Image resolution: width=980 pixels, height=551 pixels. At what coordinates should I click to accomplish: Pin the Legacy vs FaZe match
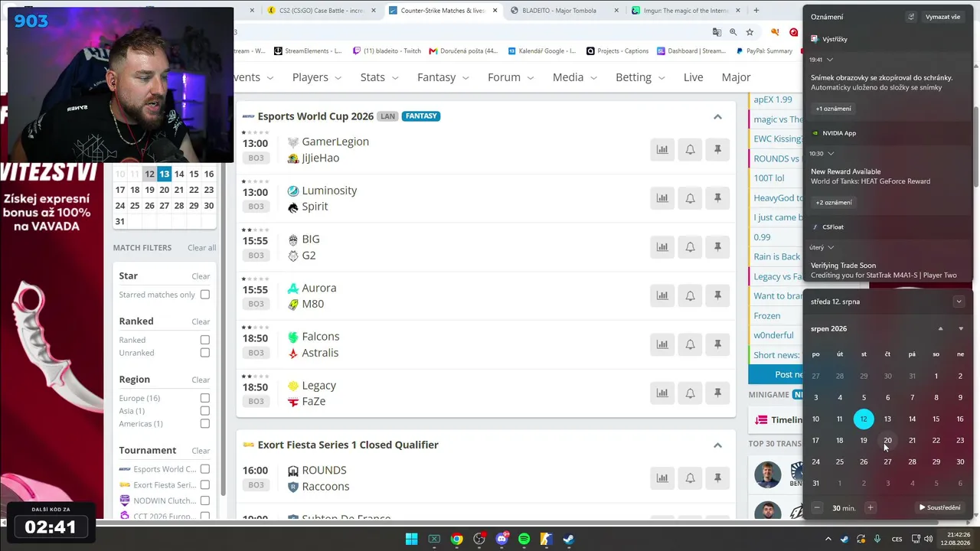(x=717, y=393)
